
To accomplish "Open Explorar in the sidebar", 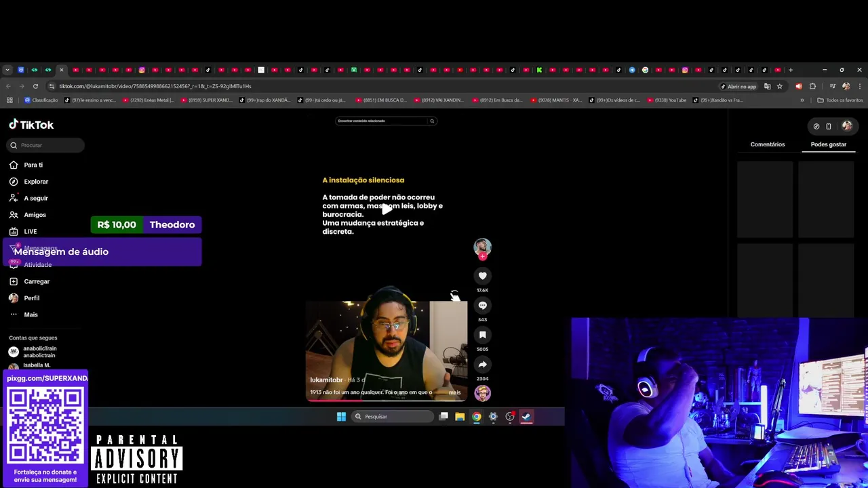I will 28,182.
